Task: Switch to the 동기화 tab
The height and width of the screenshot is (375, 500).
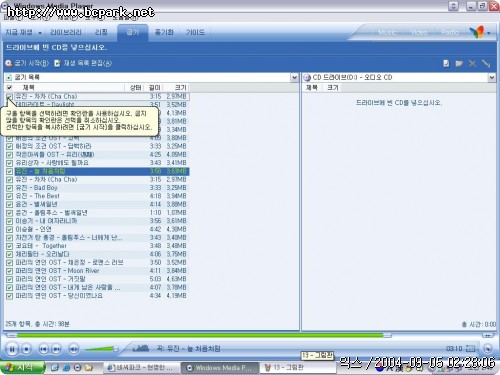Action: [x=164, y=32]
